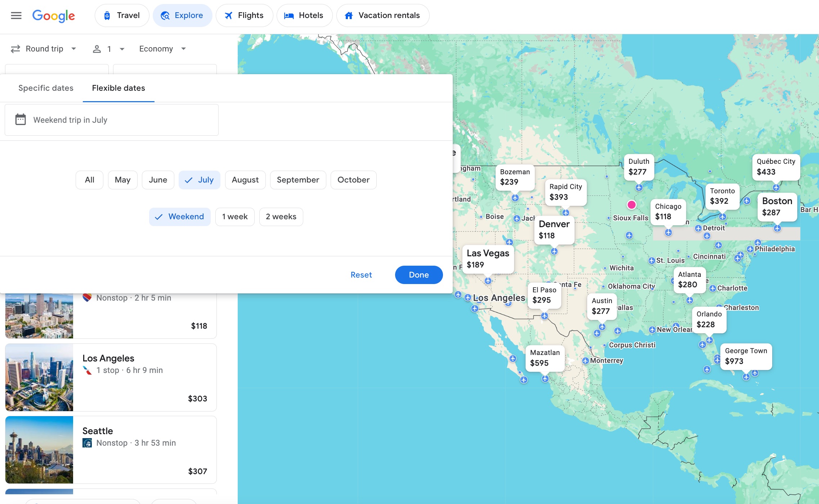Image resolution: width=819 pixels, height=504 pixels.
Task: Click the Boston $287 price label
Action: [777, 207]
